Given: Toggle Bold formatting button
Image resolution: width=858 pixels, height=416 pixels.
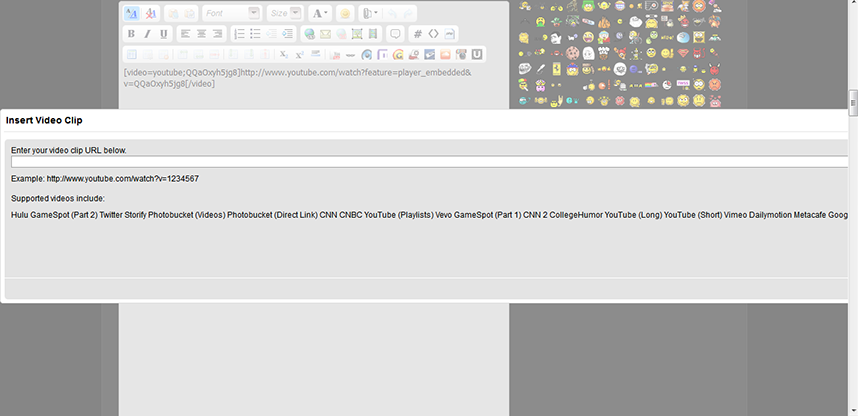Looking at the screenshot, I should click(x=131, y=34).
